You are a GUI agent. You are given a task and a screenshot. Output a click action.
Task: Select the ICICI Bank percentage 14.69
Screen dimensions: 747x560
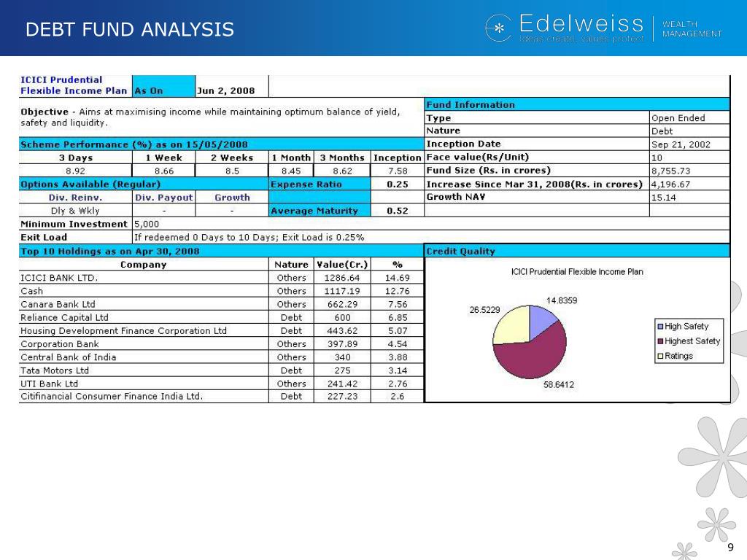[x=398, y=278]
